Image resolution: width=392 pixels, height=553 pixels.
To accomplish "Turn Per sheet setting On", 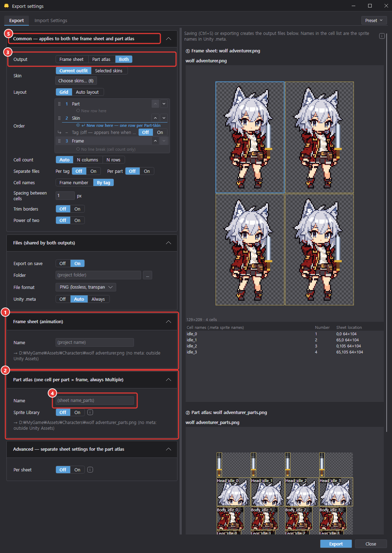I will 77,470.
